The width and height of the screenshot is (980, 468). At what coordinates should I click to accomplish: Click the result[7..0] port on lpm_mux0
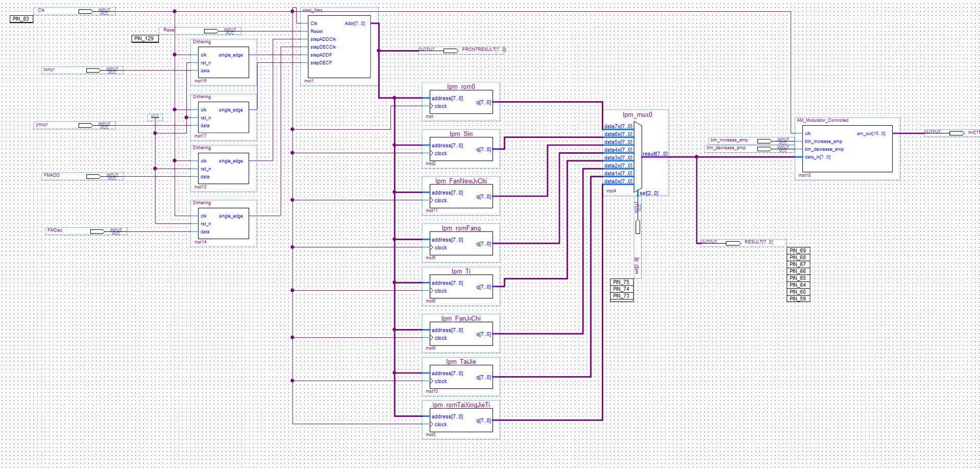point(655,154)
